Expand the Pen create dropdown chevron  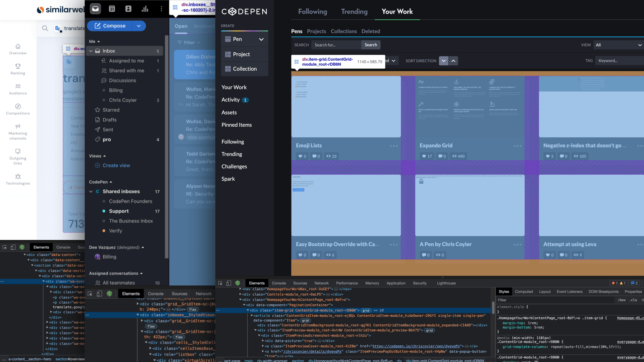pos(261,39)
